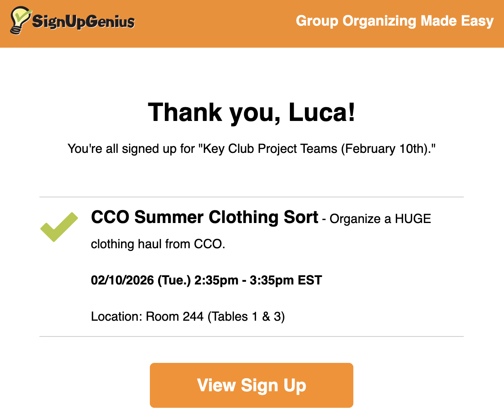504x420 pixels.
Task: Click the green checkmark icon
Action: (59, 227)
